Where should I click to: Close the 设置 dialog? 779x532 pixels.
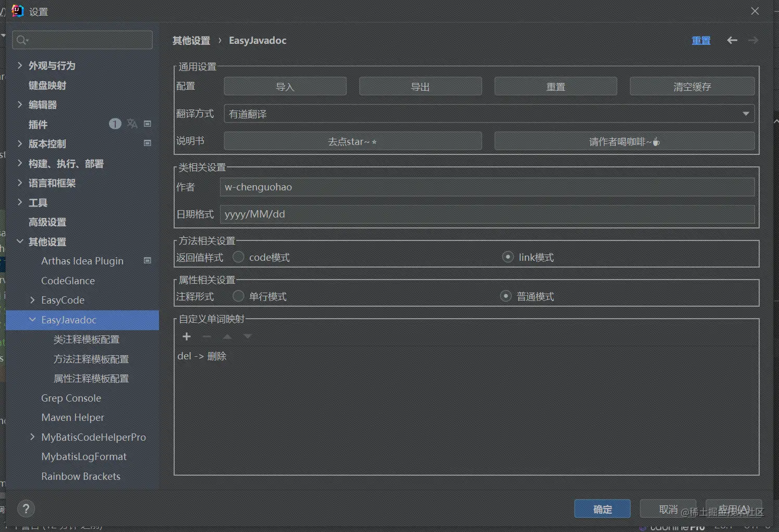[x=754, y=11]
